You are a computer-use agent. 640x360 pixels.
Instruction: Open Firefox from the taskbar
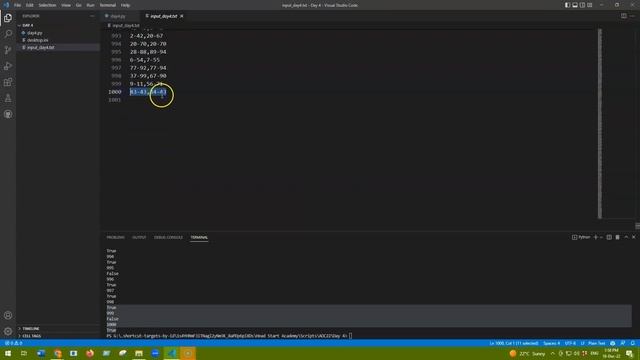click(90, 353)
